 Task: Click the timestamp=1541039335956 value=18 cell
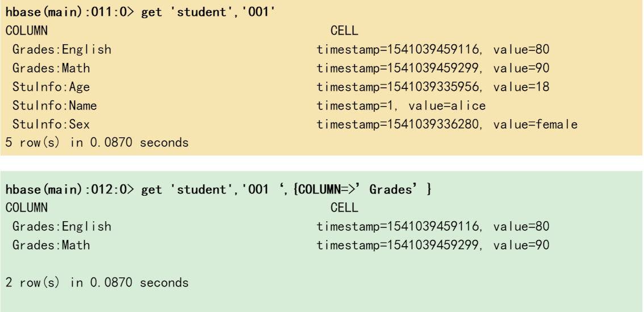433,87
